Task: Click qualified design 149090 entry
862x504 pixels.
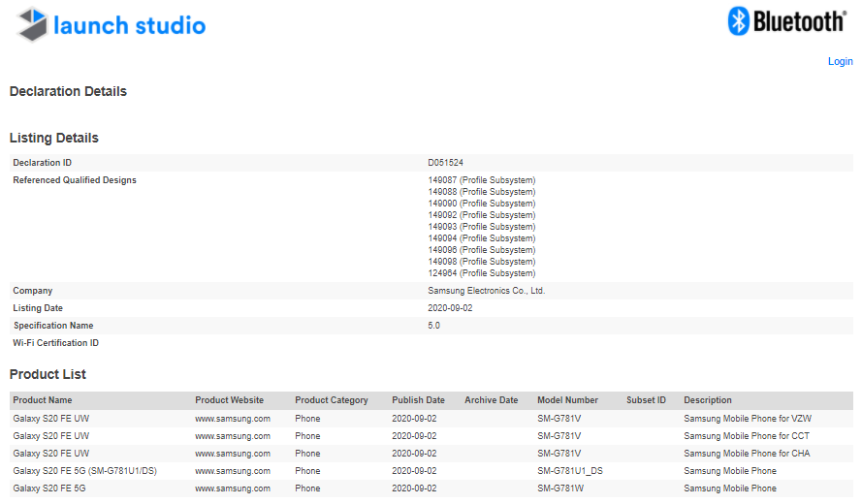Action: click(482, 204)
